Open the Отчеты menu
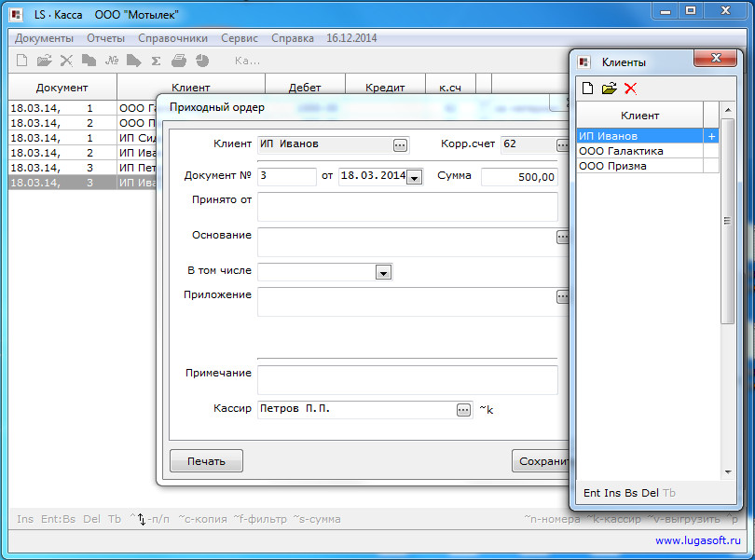Image resolution: width=755 pixels, height=560 pixels. click(105, 38)
